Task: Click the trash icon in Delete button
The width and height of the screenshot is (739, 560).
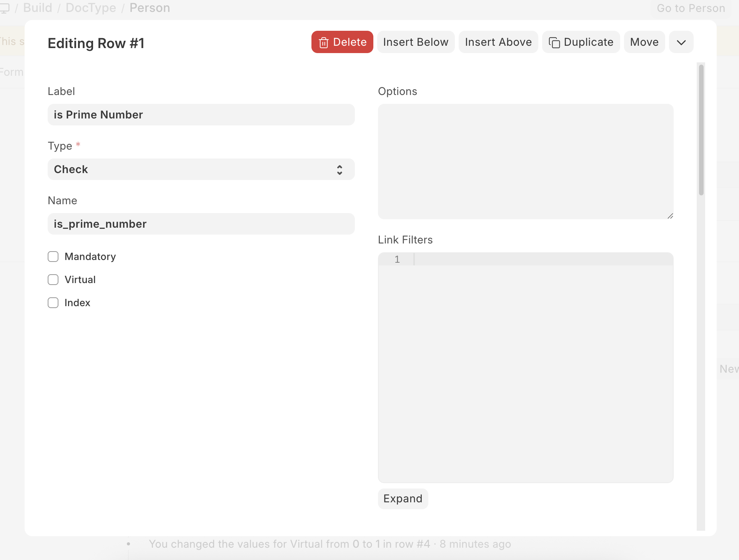Action: (323, 42)
